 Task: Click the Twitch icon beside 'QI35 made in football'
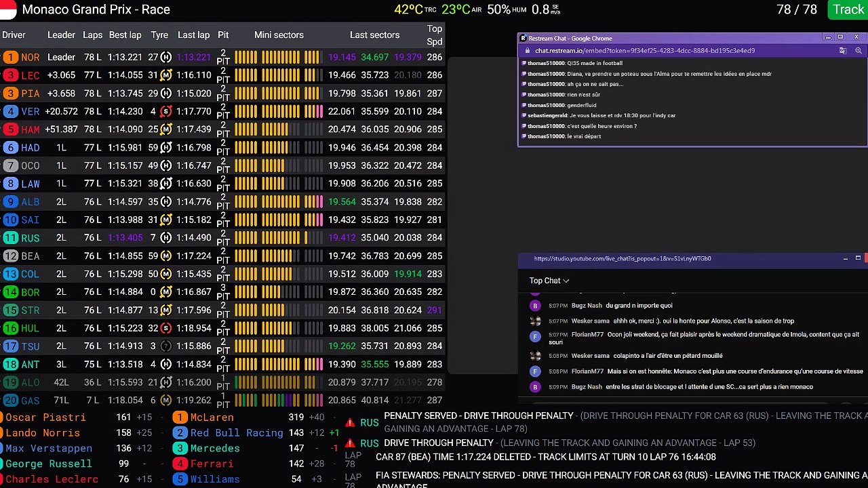pos(524,63)
